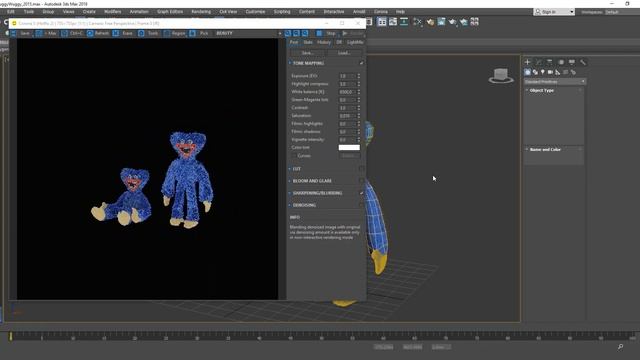Switch to the Post tab
This screenshot has width=640, height=360.
coord(294,42)
